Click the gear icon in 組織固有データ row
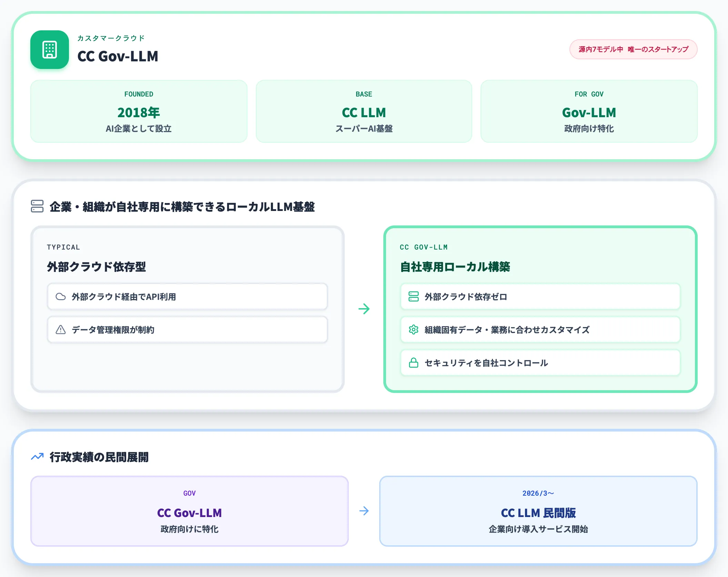The image size is (728, 577). (x=414, y=330)
